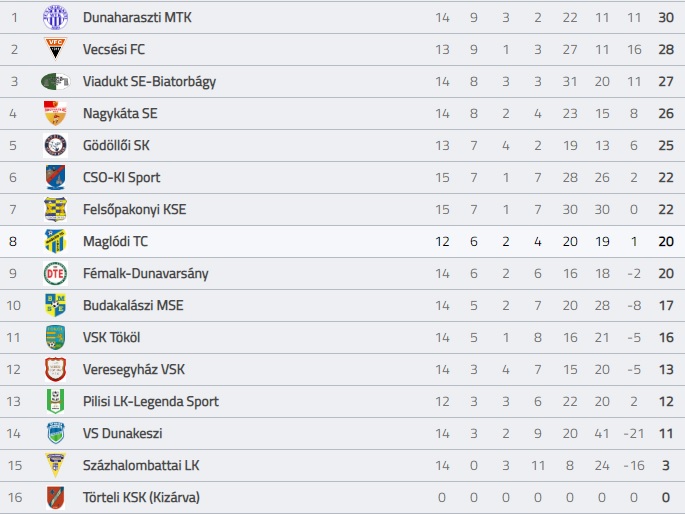Open Pilisi LK-Legenda Sport team link
Screen dimensions: 685x514
[151, 401]
